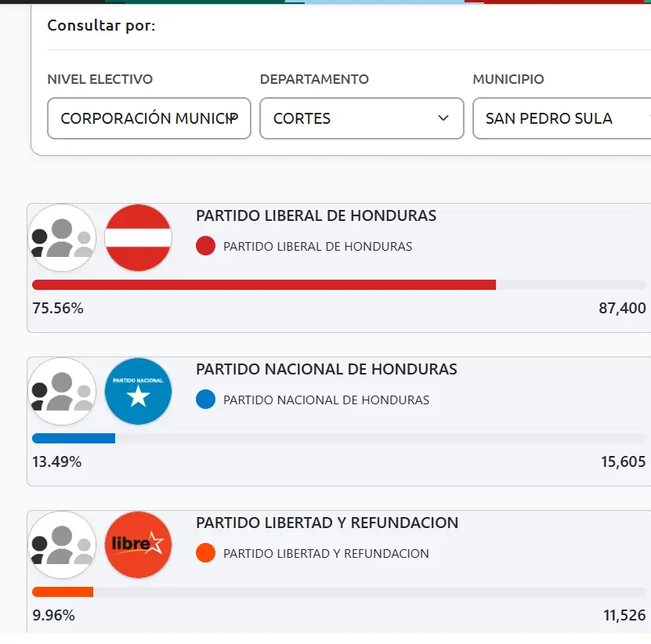Click candidates avatar beside Partido Libertad

(62, 545)
